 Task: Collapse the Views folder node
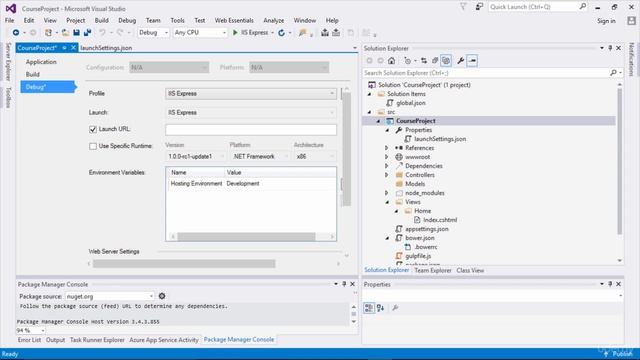[x=387, y=202]
